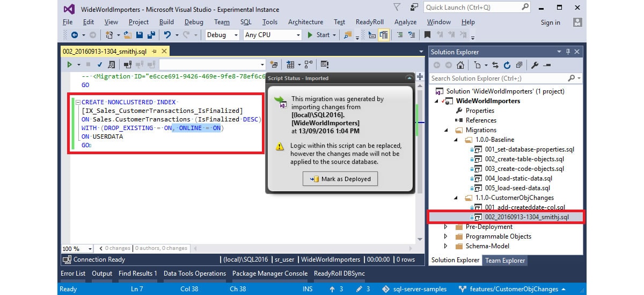Toggle the highlighted comment-selection icon in main toolbar

[384, 35]
